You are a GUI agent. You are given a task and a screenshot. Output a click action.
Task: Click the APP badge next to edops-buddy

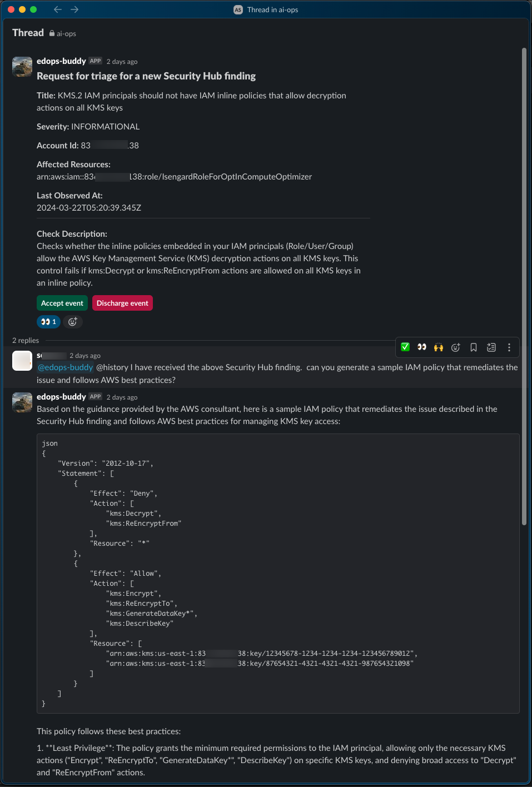point(95,61)
